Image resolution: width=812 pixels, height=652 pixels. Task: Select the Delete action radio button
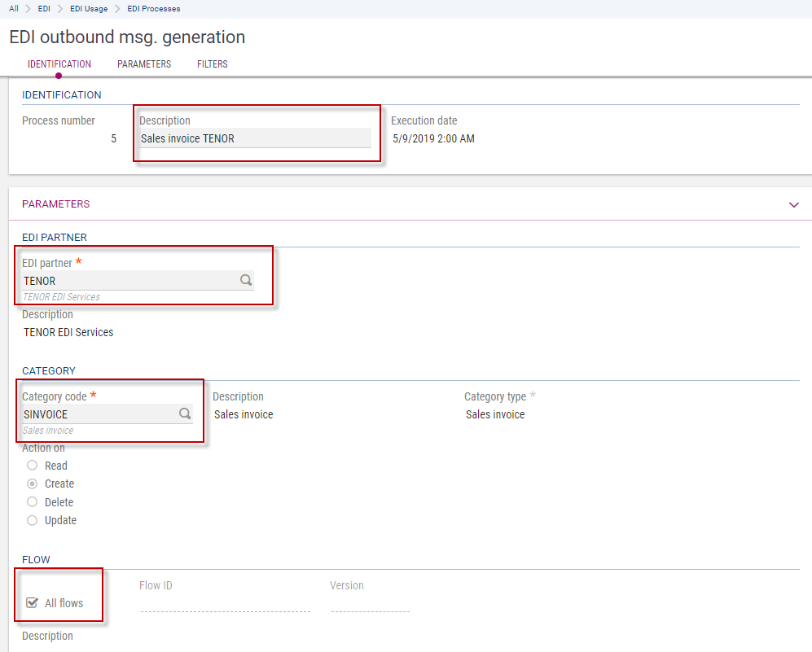(x=33, y=502)
